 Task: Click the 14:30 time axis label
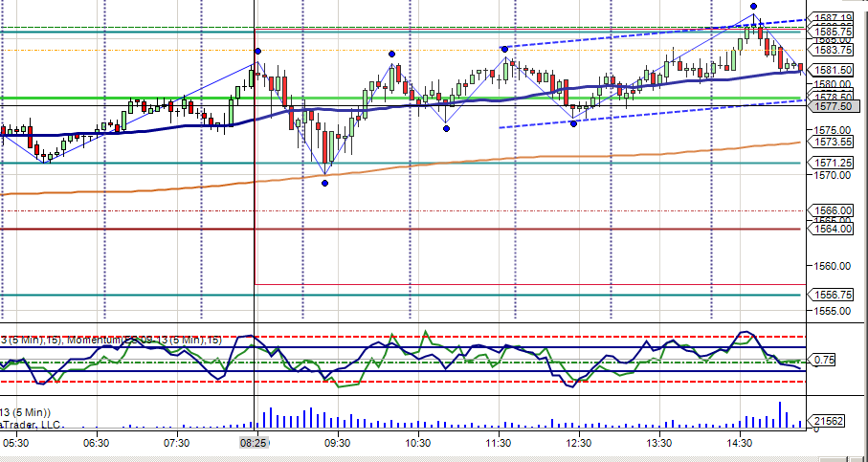coord(740,443)
